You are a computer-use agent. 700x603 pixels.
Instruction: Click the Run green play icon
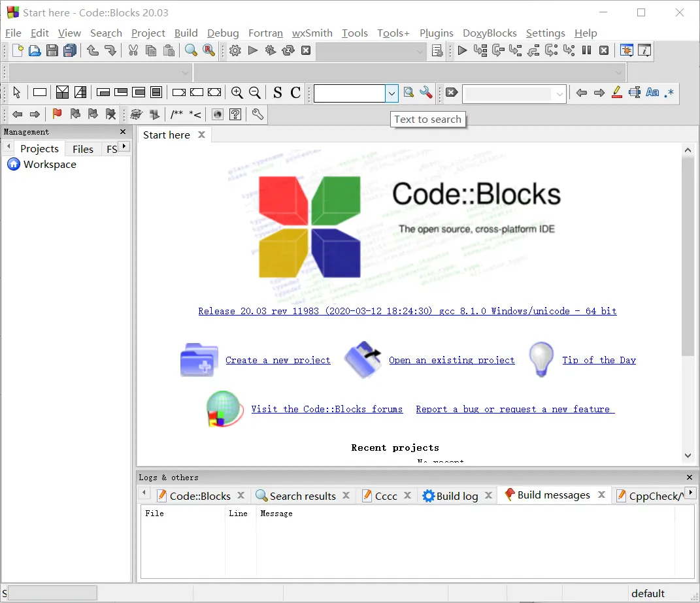pos(253,50)
